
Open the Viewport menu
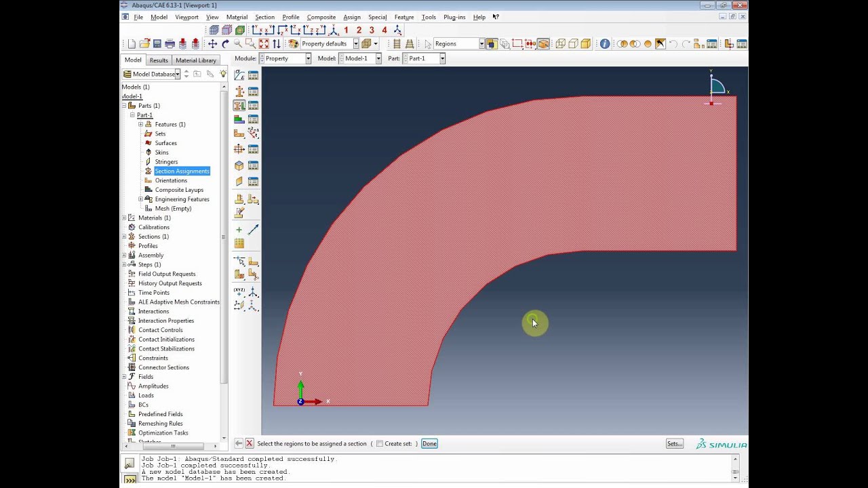tap(186, 17)
